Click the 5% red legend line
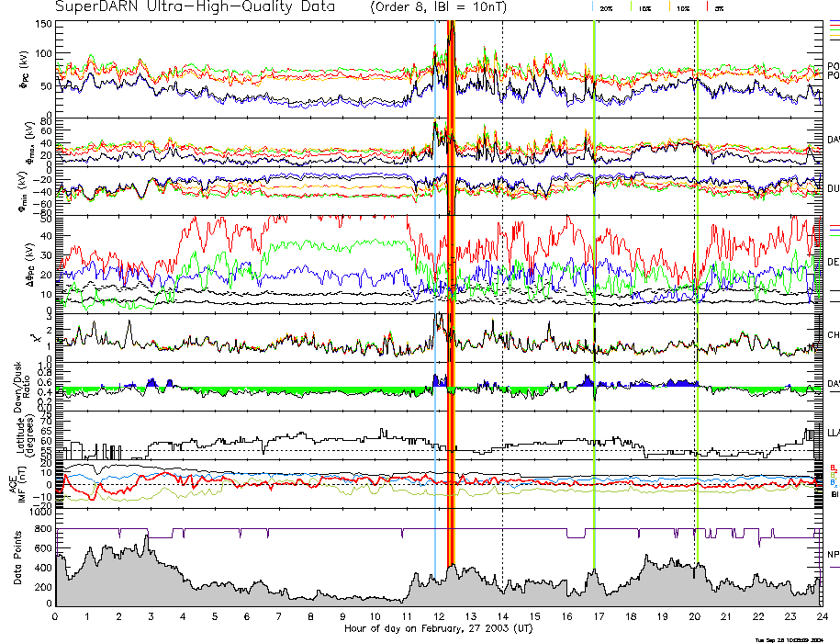Screen dimensions: 840x643 tap(708, 6)
